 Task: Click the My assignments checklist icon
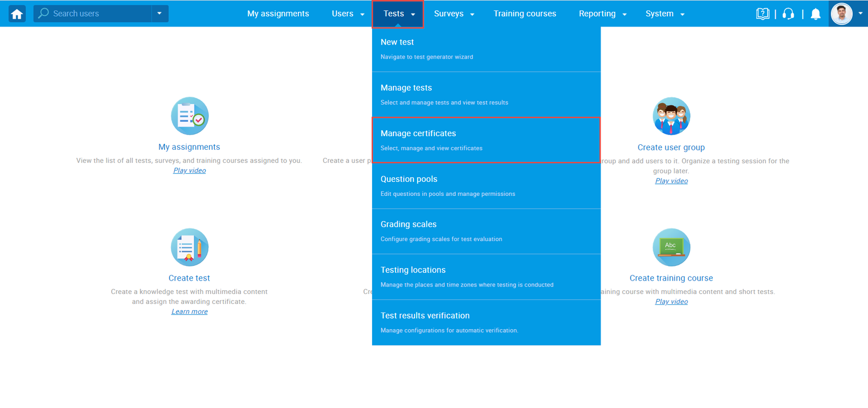click(x=189, y=116)
